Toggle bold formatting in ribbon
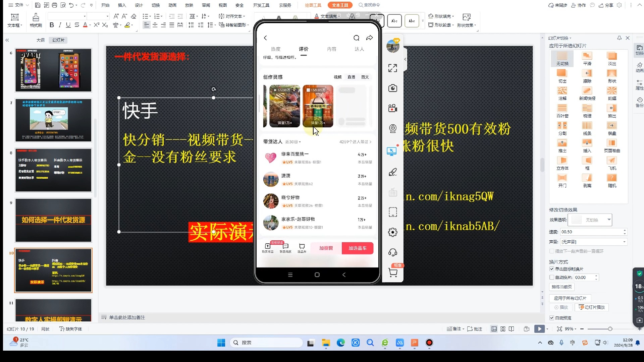644x362 pixels. (52, 25)
